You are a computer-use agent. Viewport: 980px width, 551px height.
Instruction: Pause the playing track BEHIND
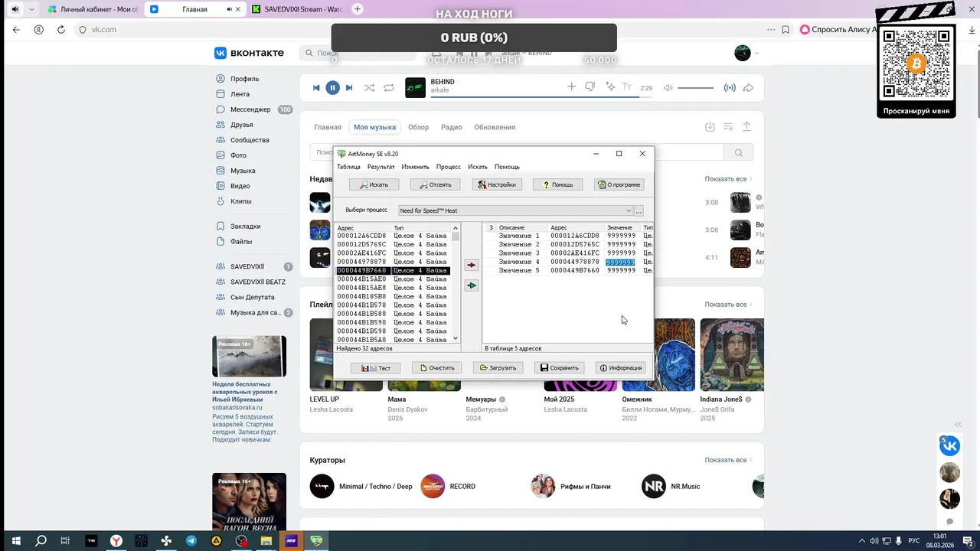[332, 88]
